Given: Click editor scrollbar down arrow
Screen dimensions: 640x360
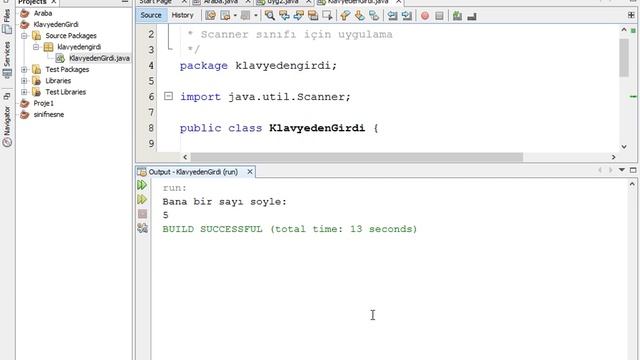Looking at the screenshot, I should pos(624,147).
